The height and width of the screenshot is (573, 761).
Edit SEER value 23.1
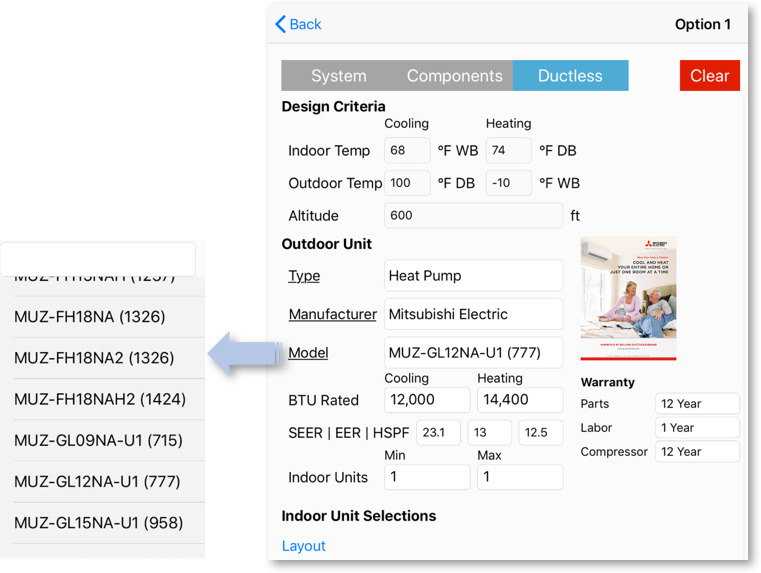coord(438,432)
